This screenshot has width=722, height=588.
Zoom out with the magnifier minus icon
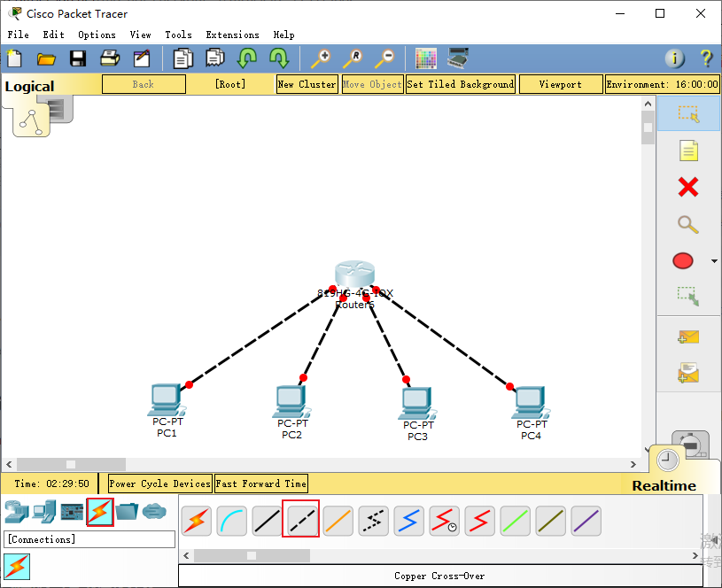pos(384,59)
